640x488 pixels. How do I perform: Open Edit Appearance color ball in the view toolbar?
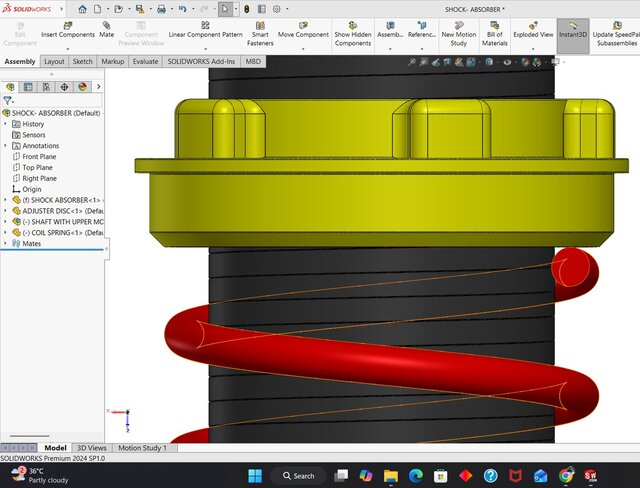(525, 62)
